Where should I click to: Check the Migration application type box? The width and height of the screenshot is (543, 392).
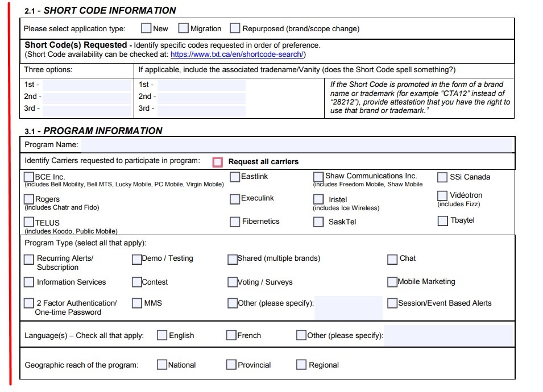tap(183, 28)
